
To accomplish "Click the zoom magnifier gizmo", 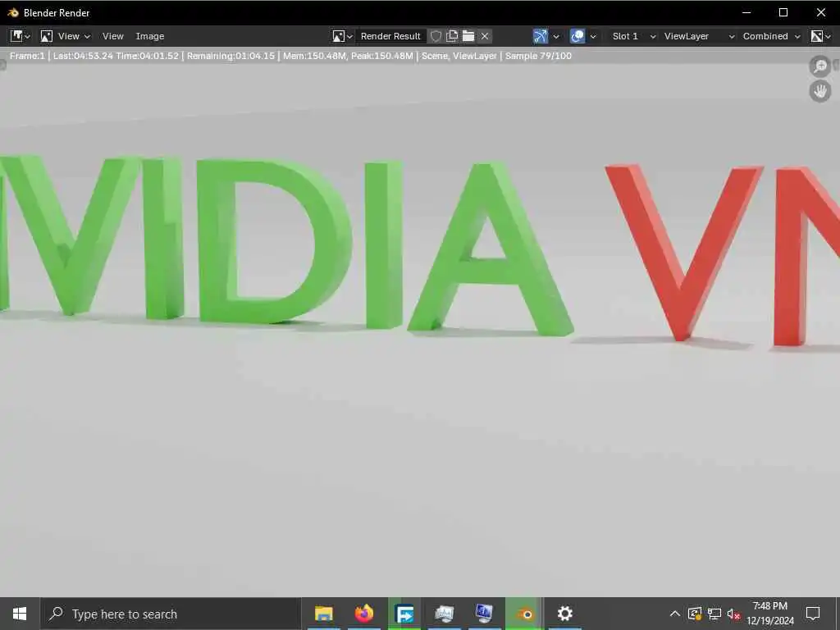I will (820, 66).
